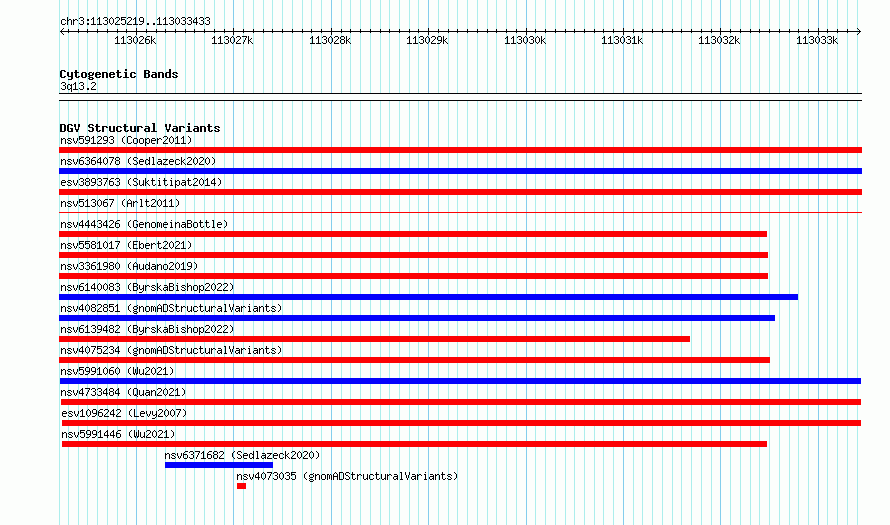Open nsv4733484 (Quan2021) label

(x=123, y=392)
